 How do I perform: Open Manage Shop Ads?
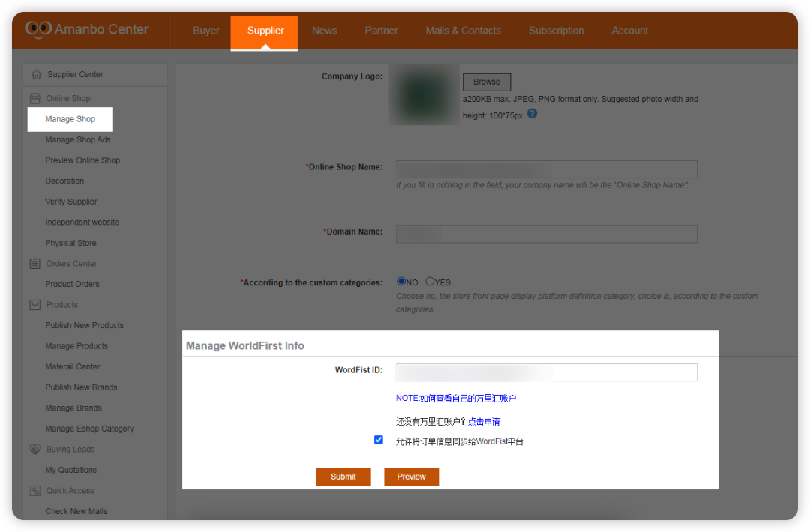(77, 140)
